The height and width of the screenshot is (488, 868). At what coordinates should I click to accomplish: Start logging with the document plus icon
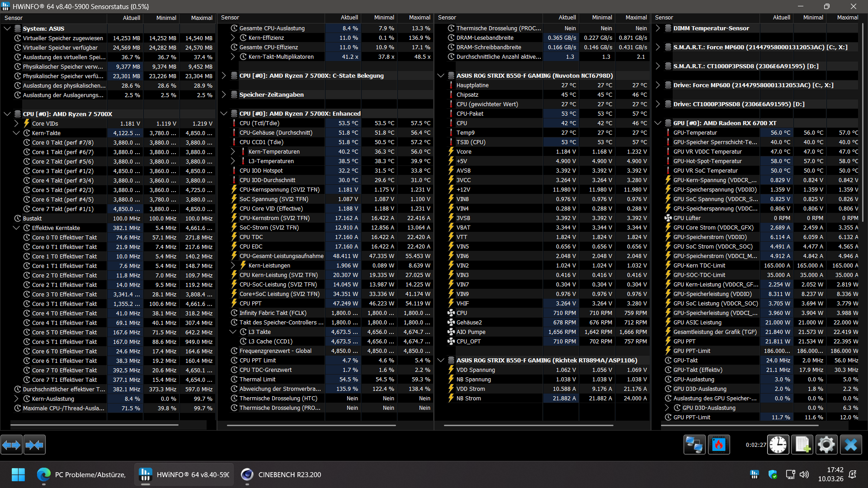click(802, 445)
